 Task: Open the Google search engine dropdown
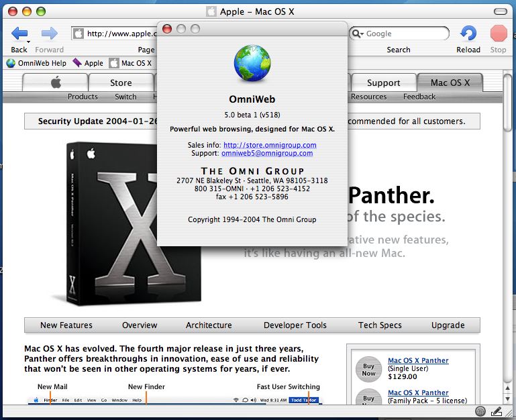point(357,34)
